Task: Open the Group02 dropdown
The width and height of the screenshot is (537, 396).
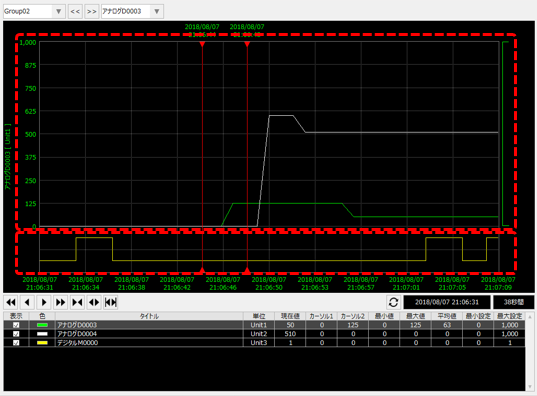Action: click(x=59, y=11)
